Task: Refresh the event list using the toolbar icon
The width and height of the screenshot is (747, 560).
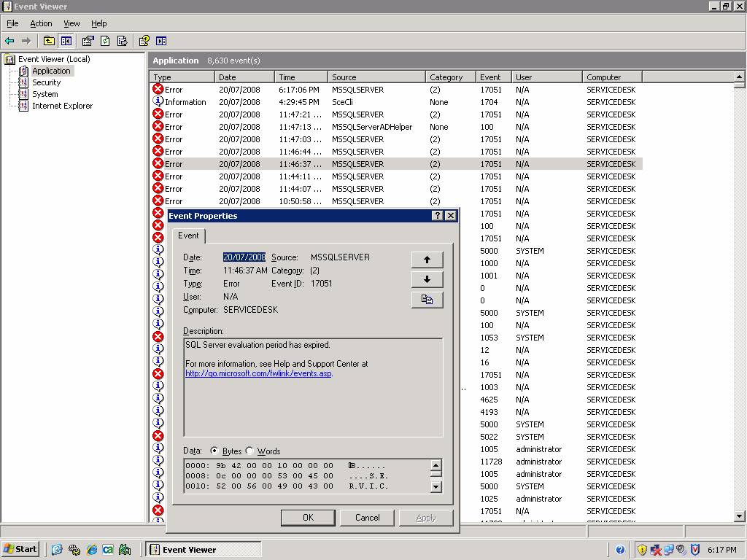Action: click(105, 41)
